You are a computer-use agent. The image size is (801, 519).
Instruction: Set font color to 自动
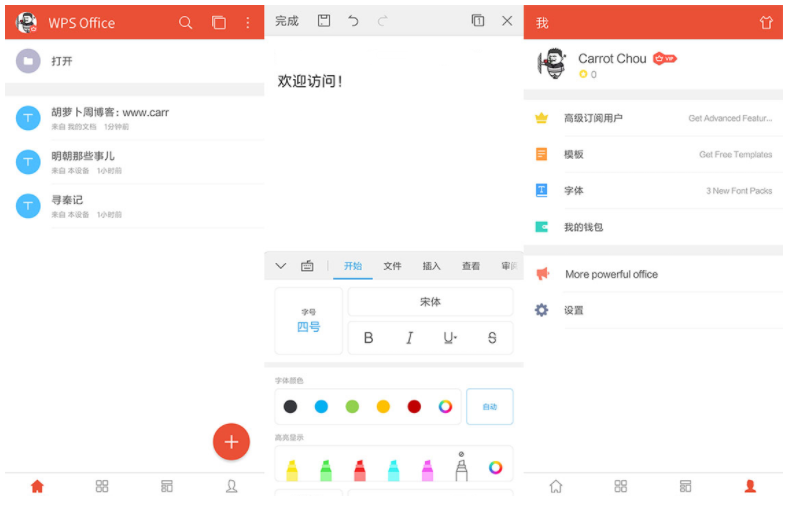coord(489,407)
